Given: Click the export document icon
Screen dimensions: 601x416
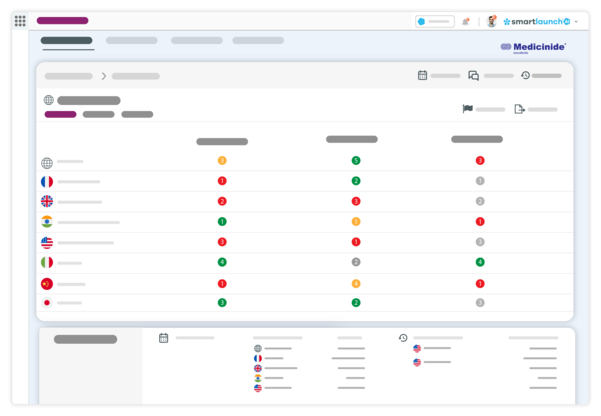Looking at the screenshot, I should point(519,109).
